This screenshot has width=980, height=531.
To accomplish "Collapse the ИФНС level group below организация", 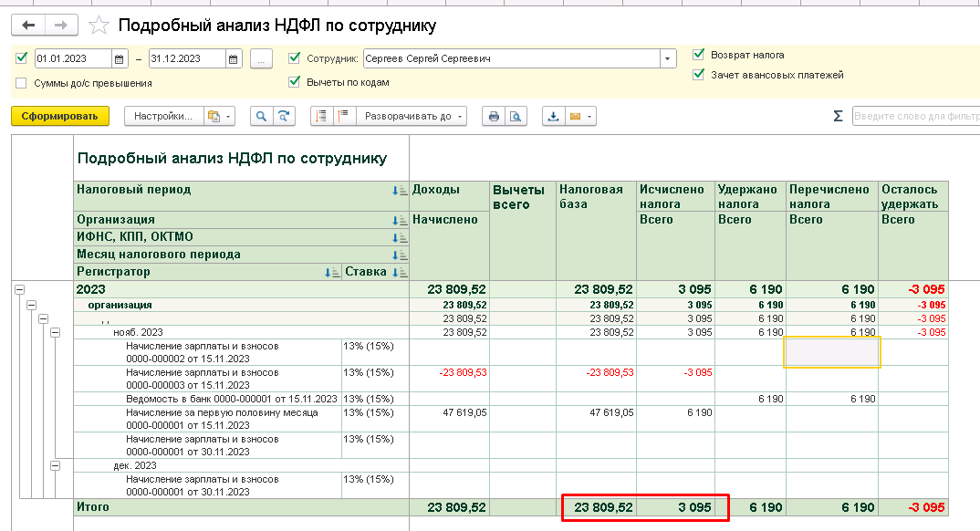I will (44, 319).
